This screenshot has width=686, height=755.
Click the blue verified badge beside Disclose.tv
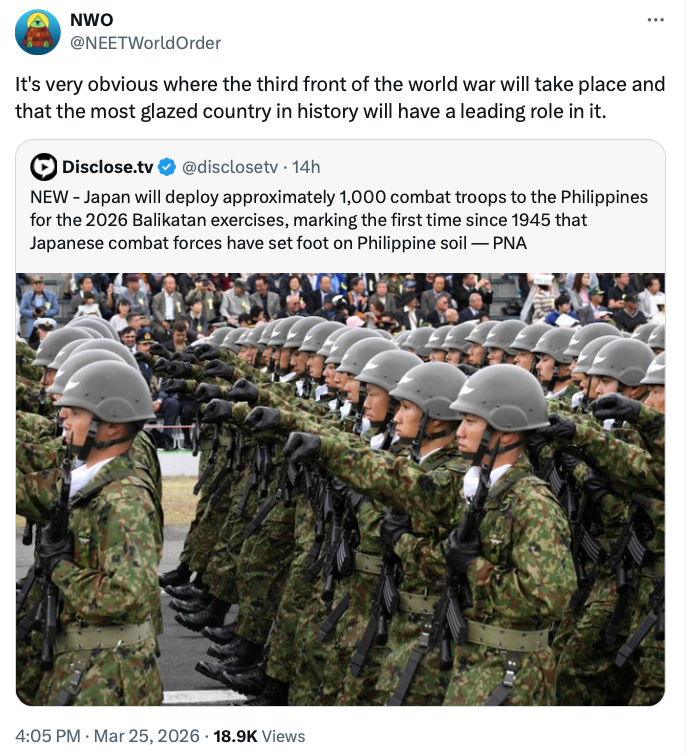[x=167, y=167]
